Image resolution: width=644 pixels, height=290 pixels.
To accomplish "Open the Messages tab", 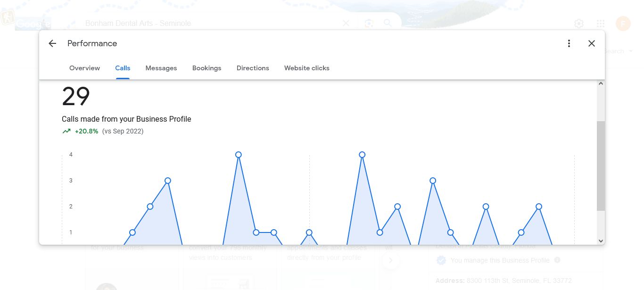I will pyautogui.click(x=161, y=68).
